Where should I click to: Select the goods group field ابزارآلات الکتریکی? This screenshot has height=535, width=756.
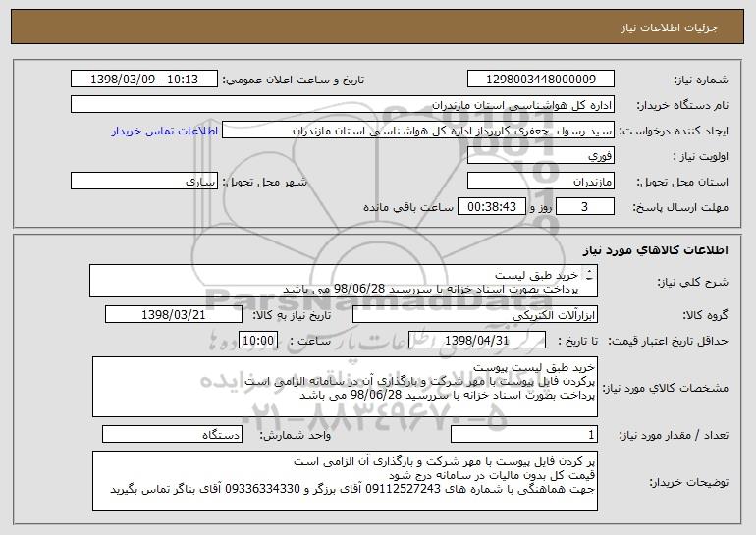tap(475, 314)
